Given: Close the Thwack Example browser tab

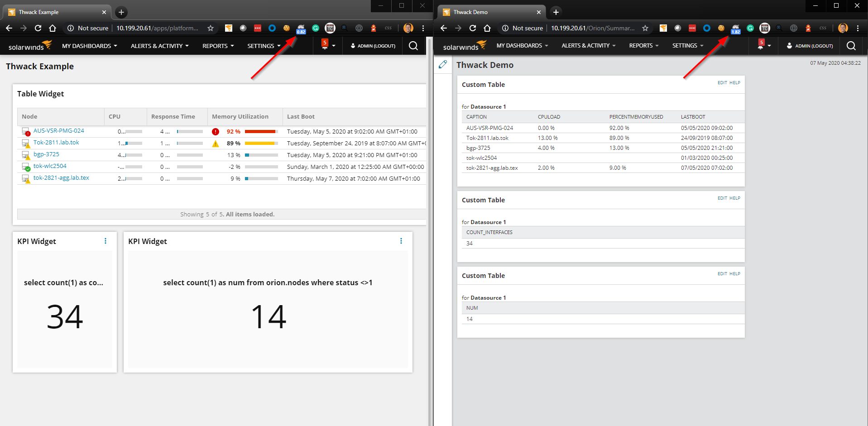Looking at the screenshot, I should [104, 12].
